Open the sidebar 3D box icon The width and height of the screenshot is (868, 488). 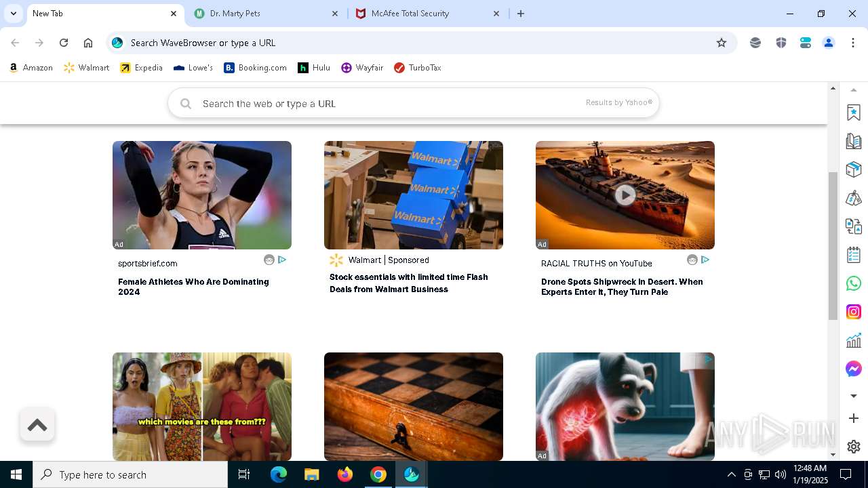point(854,169)
